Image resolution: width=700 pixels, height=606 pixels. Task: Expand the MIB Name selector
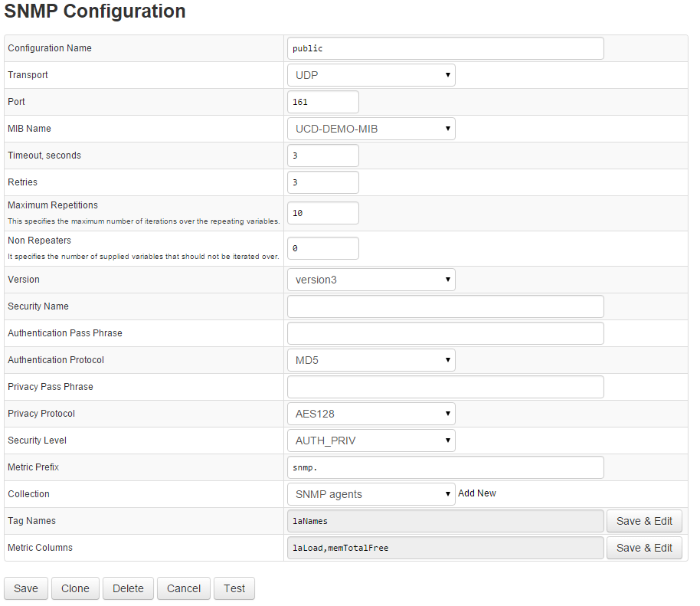click(x=371, y=128)
